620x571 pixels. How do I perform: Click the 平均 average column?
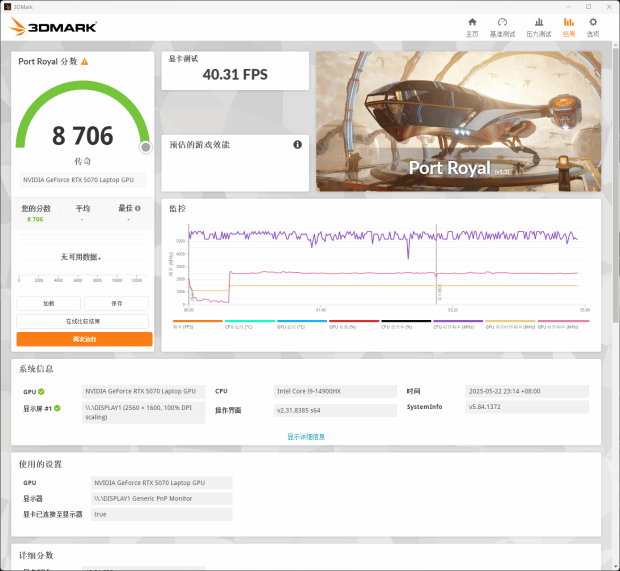coord(82,214)
